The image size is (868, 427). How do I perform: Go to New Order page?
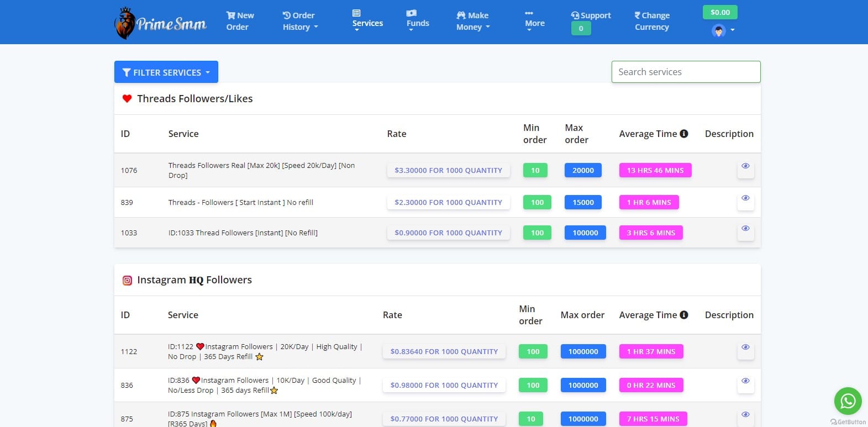pos(240,21)
